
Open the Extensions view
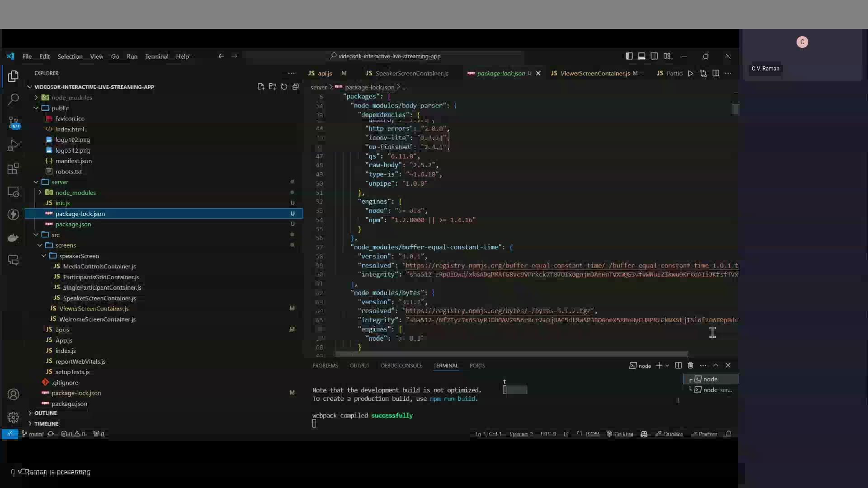[13, 169]
